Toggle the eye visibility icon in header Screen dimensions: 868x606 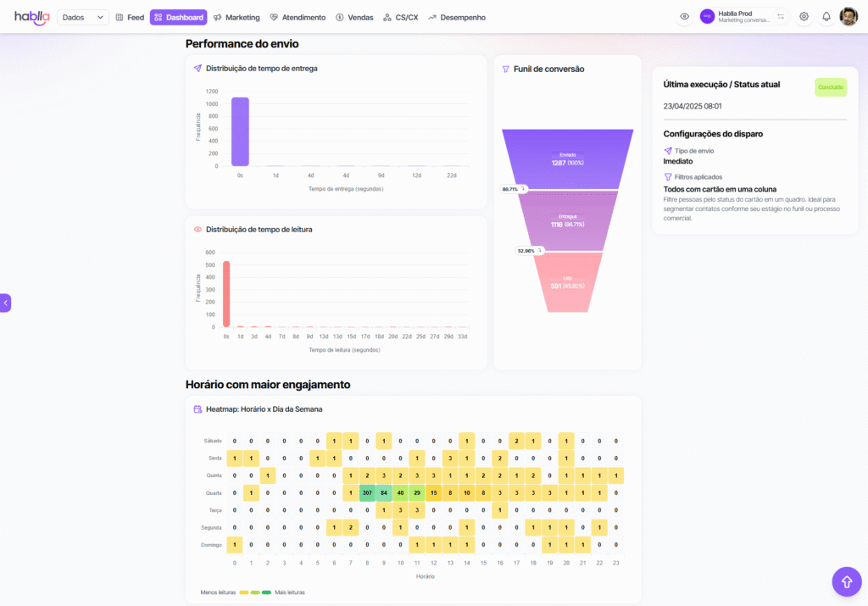click(x=684, y=17)
